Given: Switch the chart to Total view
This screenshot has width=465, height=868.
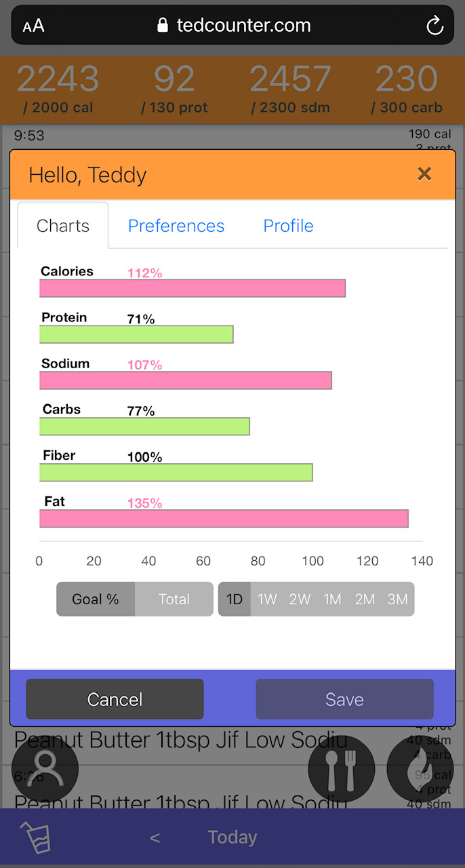Looking at the screenshot, I should (x=174, y=599).
